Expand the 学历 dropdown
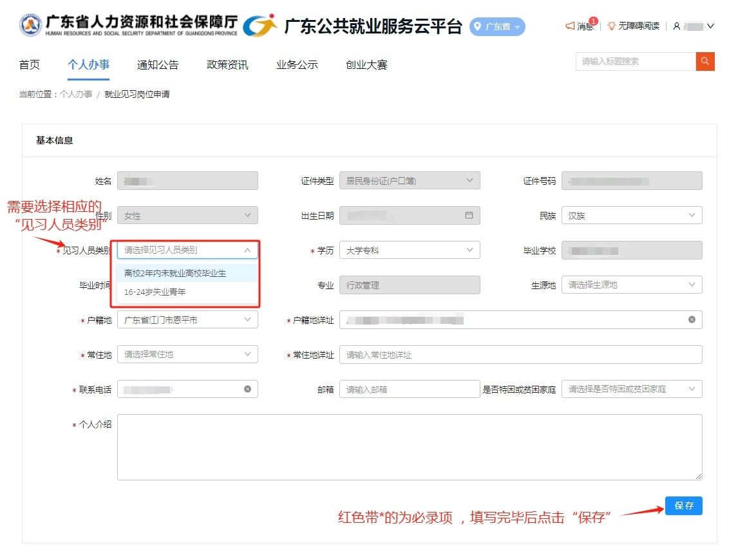The width and height of the screenshot is (756, 557). pos(410,250)
